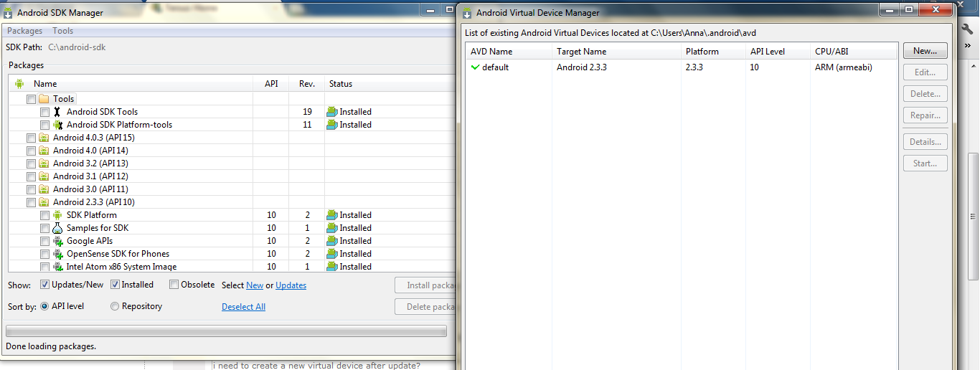Uncheck the Updates/New checkbox

click(44, 285)
